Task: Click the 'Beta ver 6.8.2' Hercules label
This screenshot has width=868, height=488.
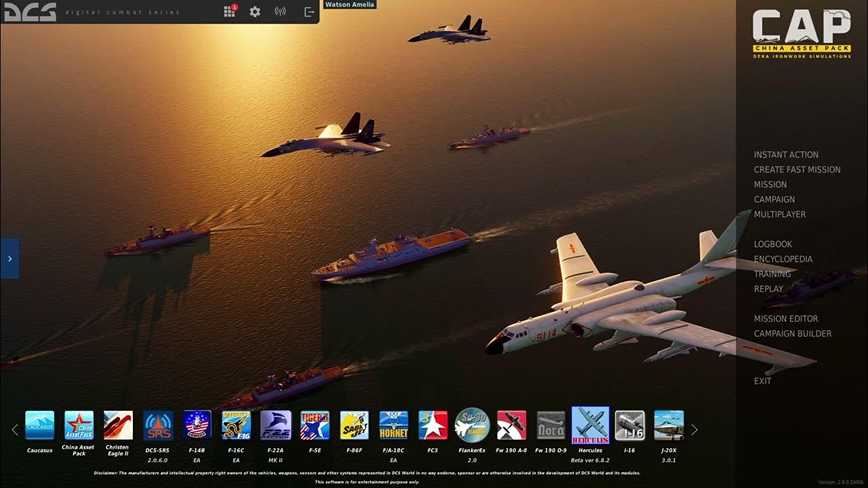Action: point(590,460)
